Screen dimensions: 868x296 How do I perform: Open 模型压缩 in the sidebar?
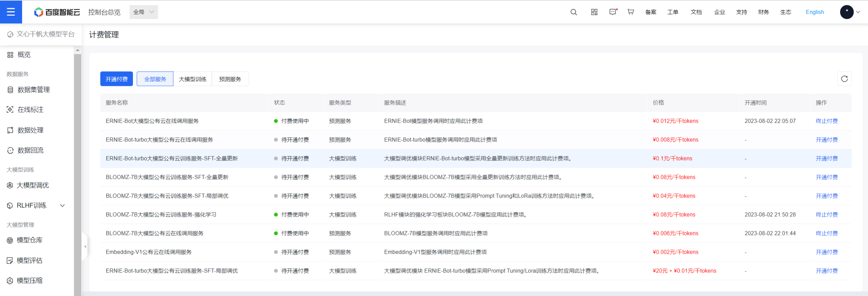[25, 281]
